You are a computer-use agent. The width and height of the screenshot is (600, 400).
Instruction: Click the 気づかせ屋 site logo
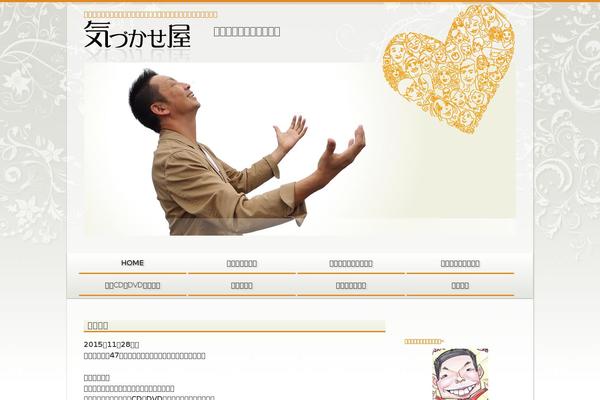[137, 35]
